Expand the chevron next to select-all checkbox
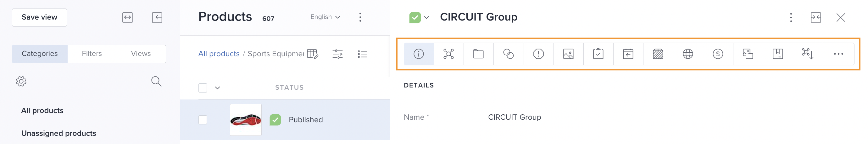868x144 pixels. point(217,88)
